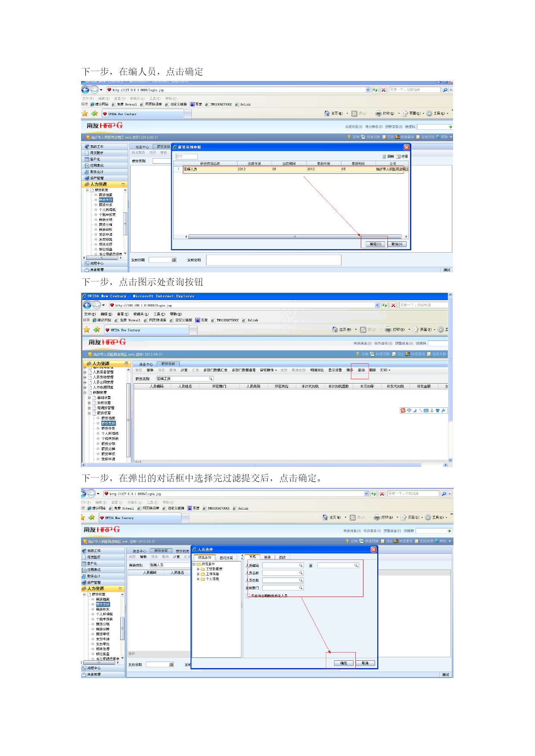Open 文件(F) menu in 188.188.1.8 browser window
Image resolution: width=535 pixels, height=756 pixels.
[x=90, y=314]
